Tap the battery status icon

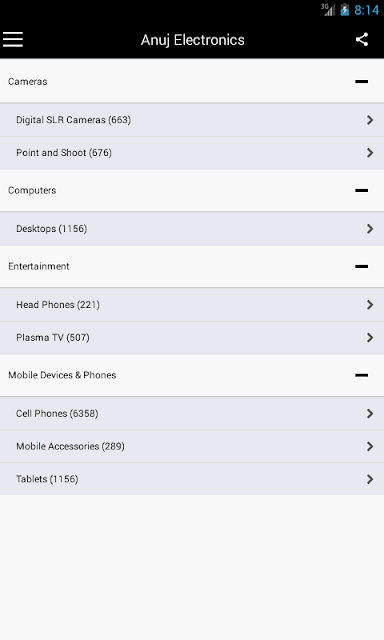pyautogui.click(x=345, y=10)
